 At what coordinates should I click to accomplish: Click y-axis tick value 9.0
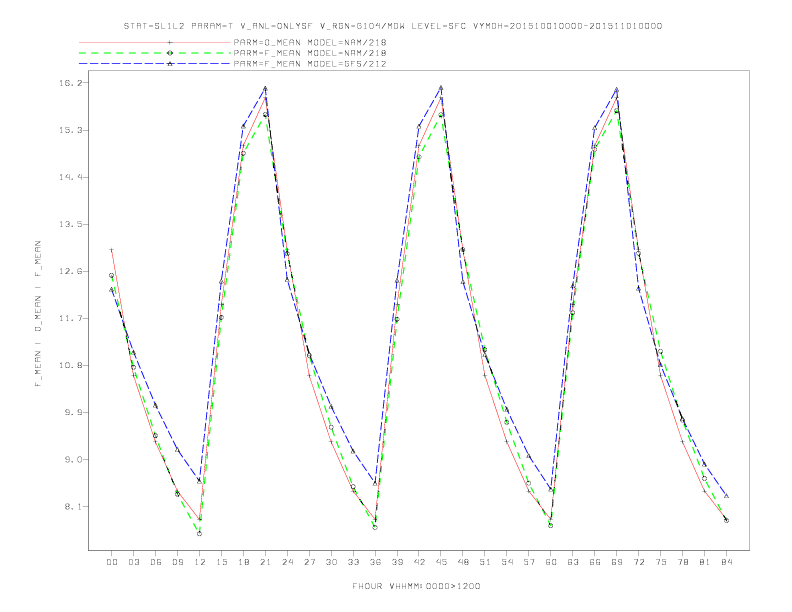[73, 460]
